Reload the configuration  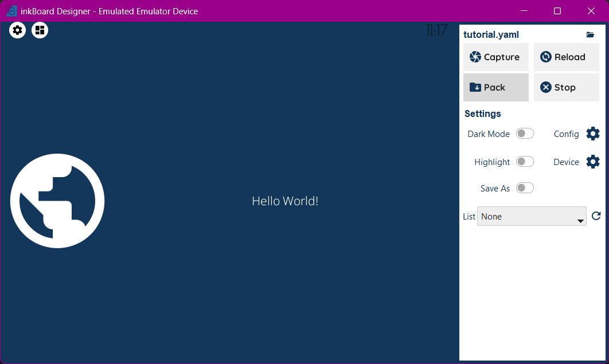pyautogui.click(x=566, y=57)
